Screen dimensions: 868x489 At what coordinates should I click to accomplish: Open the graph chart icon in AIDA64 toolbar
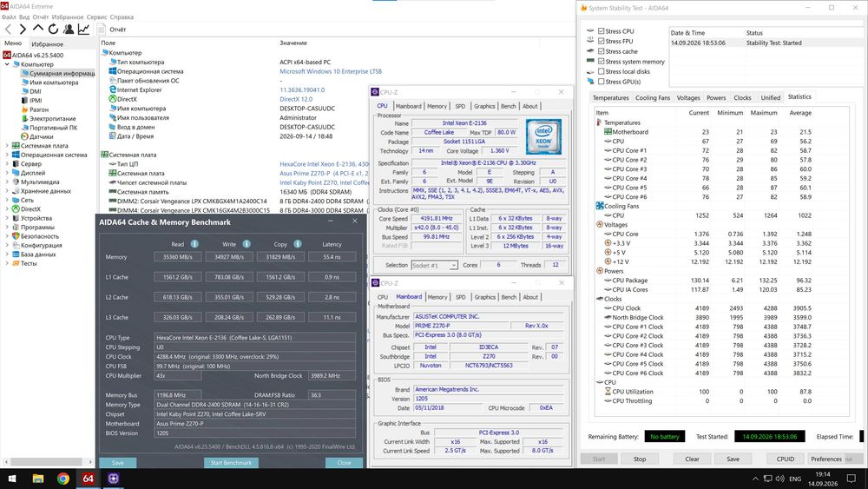click(x=83, y=30)
